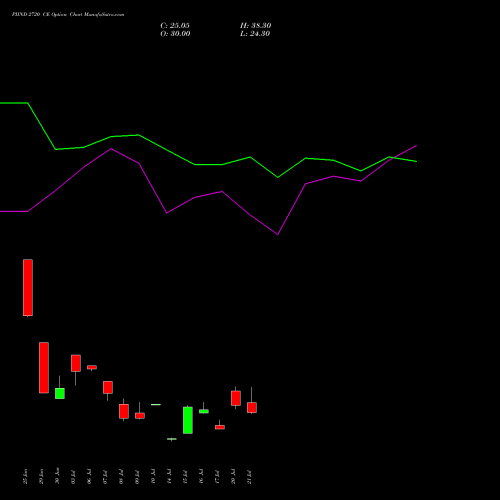Select the large green candle for 15 Jul
The height and width of the screenshot is (500, 500).
pos(188,420)
